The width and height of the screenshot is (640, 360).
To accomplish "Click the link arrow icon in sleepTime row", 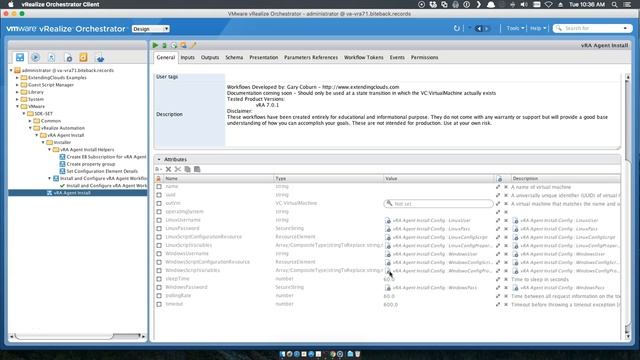I will coord(498,279).
